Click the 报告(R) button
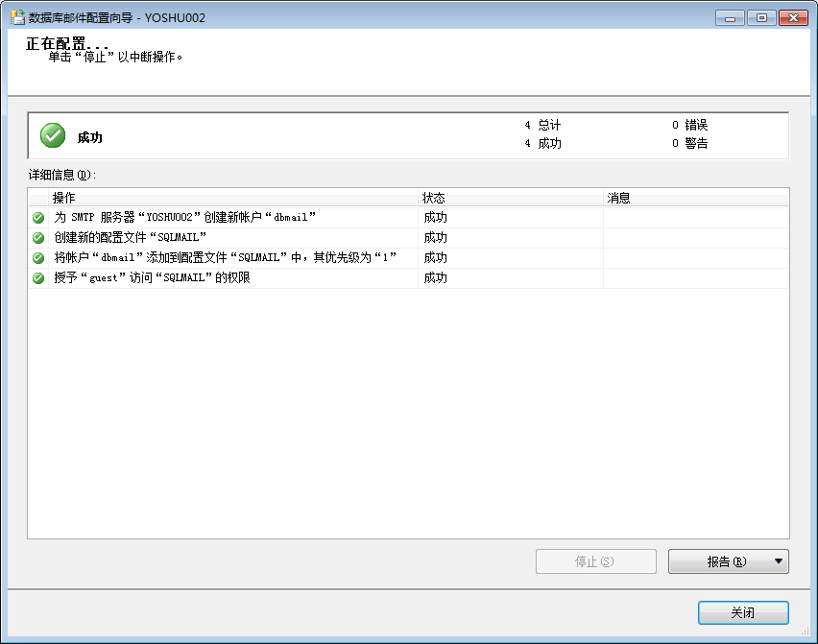 pyautogui.click(x=729, y=561)
